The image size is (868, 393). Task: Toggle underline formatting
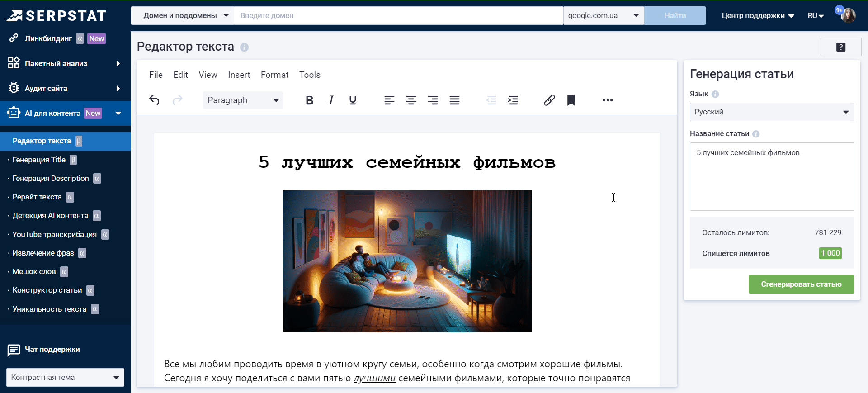(353, 100)
